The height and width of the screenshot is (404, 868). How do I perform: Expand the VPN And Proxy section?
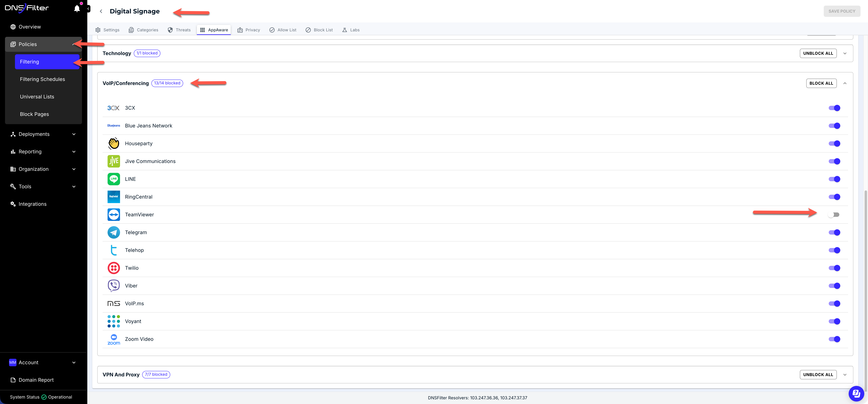845,374
